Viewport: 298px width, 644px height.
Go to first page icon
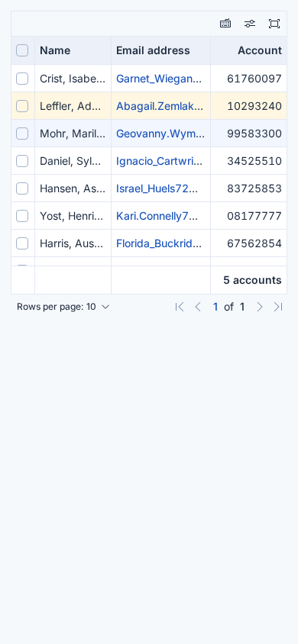pyautogui.click(x=180, y=307)
